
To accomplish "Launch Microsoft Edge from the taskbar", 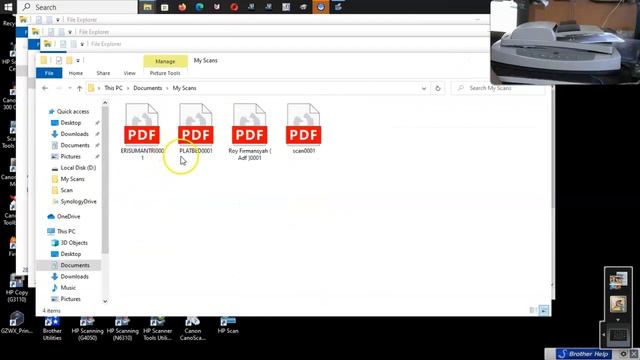I will (199, 7).
